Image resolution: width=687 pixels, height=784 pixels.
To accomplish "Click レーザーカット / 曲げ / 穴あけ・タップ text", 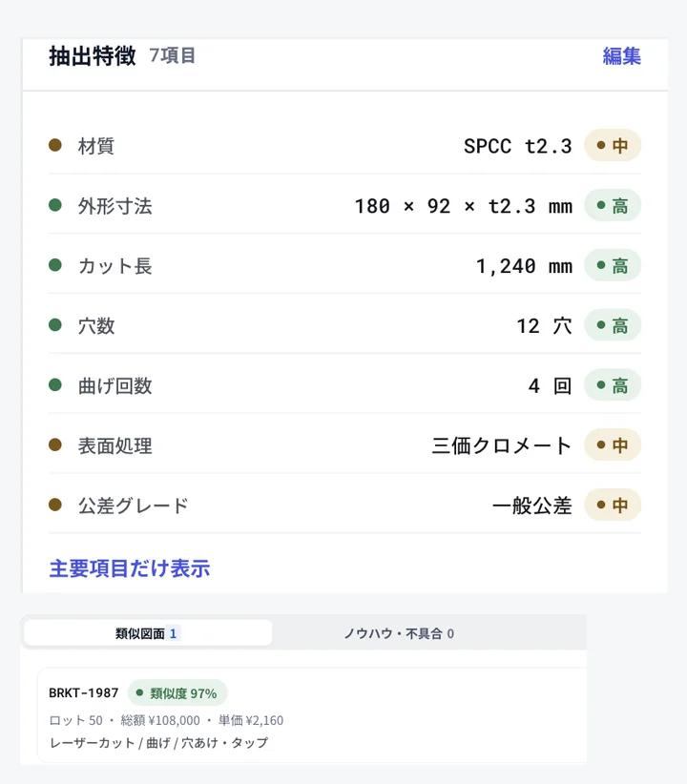I will pos(158,743).
